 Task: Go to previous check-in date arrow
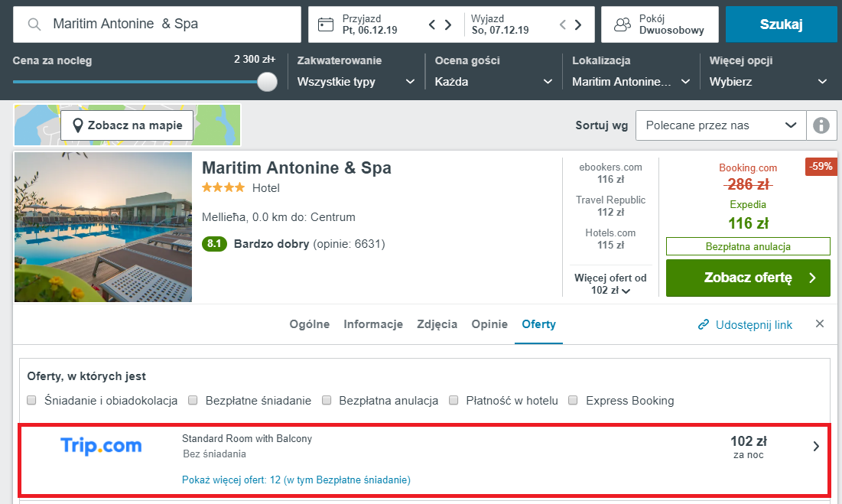click(x=432, y=24)
